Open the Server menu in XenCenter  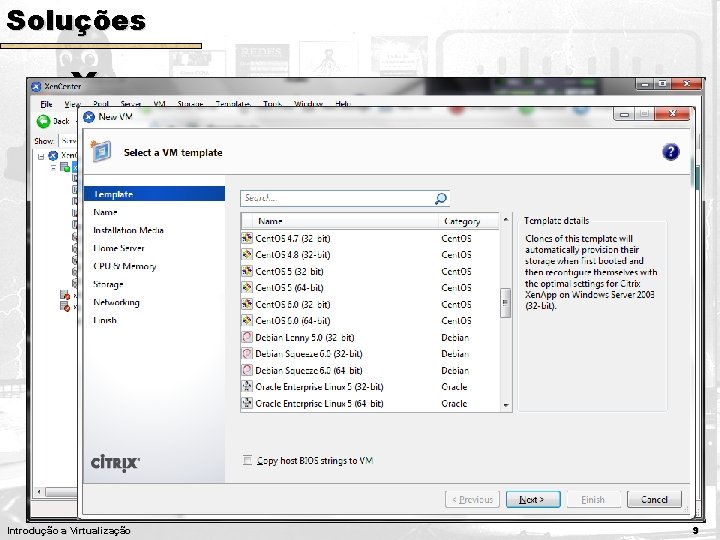click(x=131, y=104)
